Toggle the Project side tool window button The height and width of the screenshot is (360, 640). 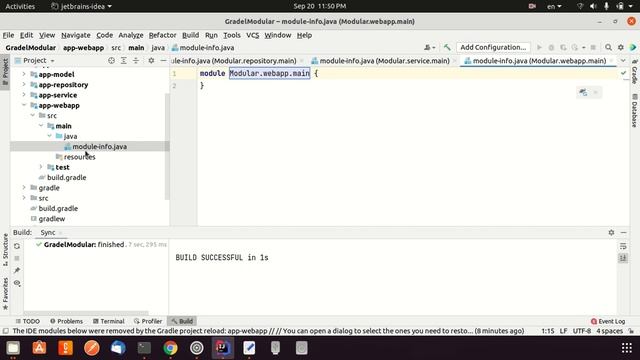[5, 72]
